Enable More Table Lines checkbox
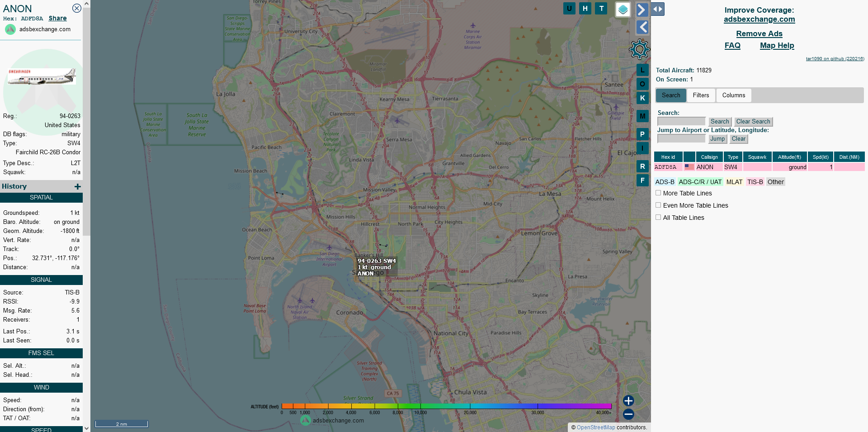 (x=658, y=193)
